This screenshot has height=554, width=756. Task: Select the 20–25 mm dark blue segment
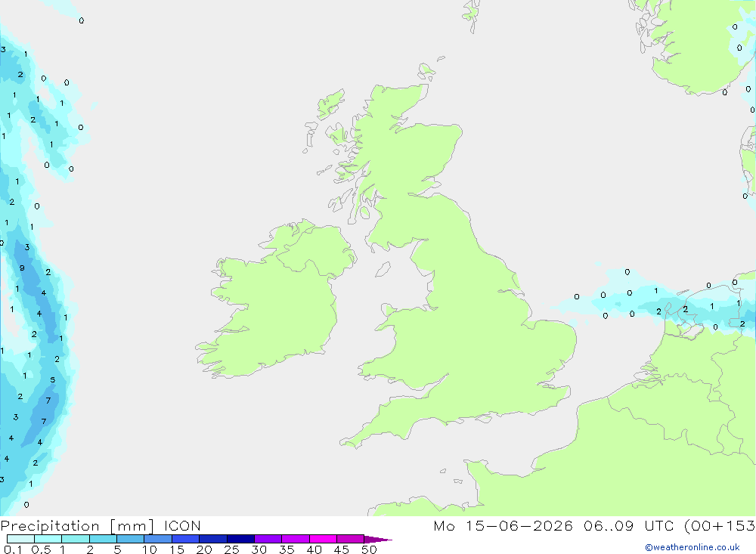point(212,539)
